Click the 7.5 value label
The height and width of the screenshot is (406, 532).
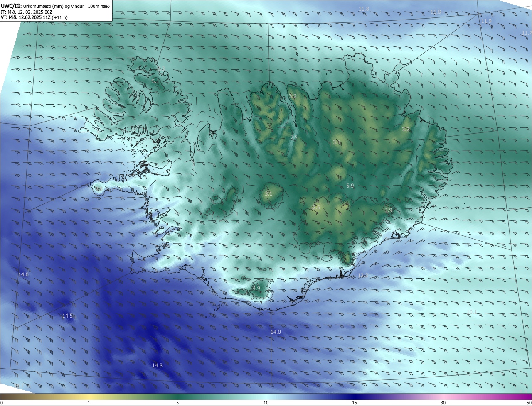pyautogui.click(x=294, y=137)
